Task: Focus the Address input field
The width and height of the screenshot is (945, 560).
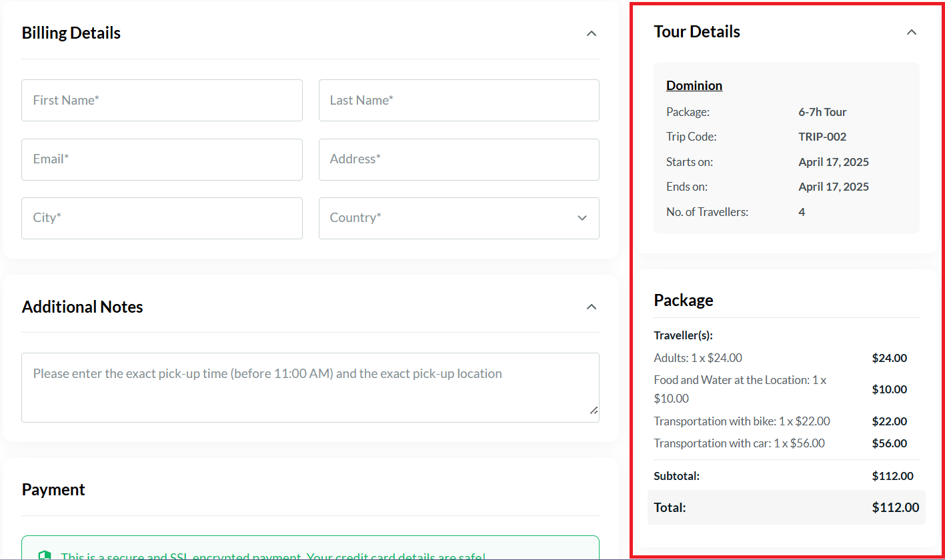Action: pyautogui.click(x=459, y=159)
